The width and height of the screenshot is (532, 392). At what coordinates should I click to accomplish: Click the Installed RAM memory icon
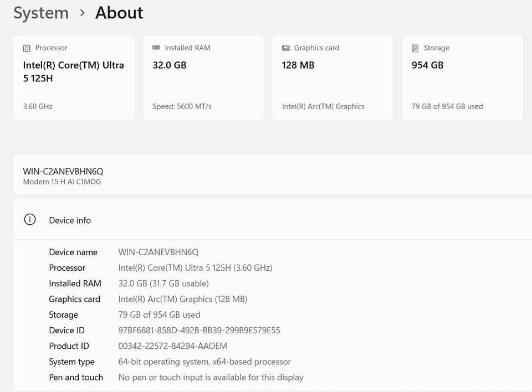point(156,48)
